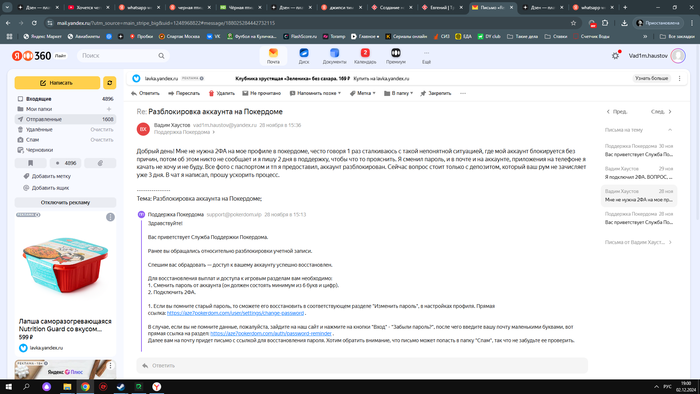This screenshot has height=394, width=700.
Task: Open Метка label dropdown
Action: [x=362, y=93]
